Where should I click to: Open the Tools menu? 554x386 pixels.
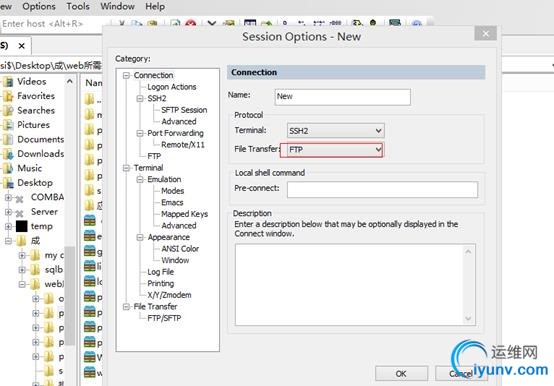coord(78,6)
